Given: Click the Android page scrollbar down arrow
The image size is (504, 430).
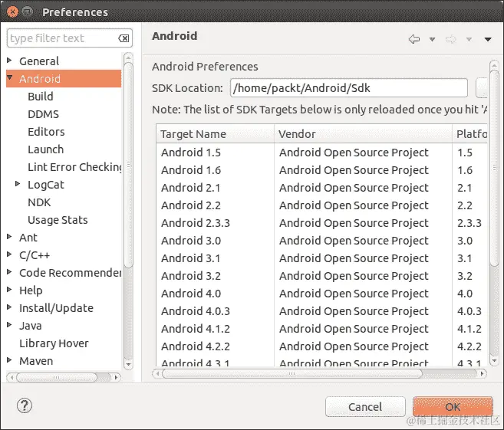Looking at the screenshot, I should pos(494,361).
